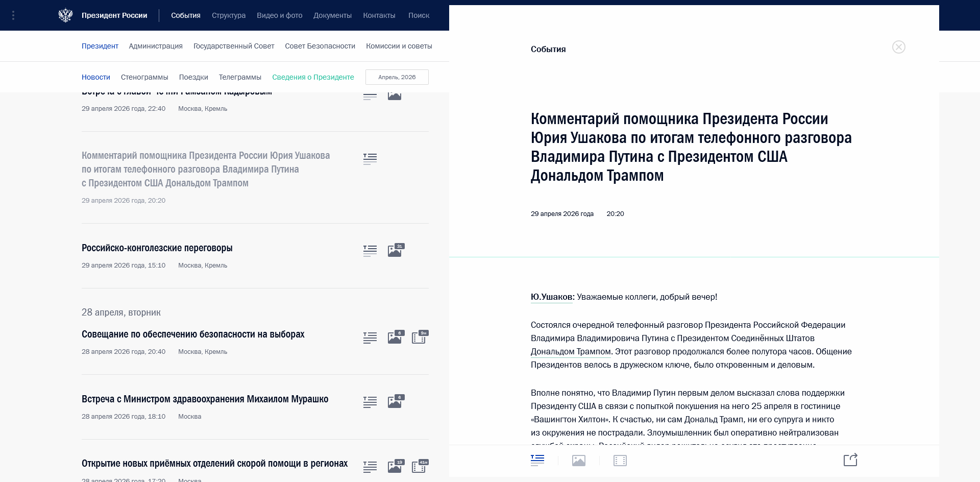Click the share icon in the article footer
Image resolution: width=980 pixels, height=482 pixels.
850,460
